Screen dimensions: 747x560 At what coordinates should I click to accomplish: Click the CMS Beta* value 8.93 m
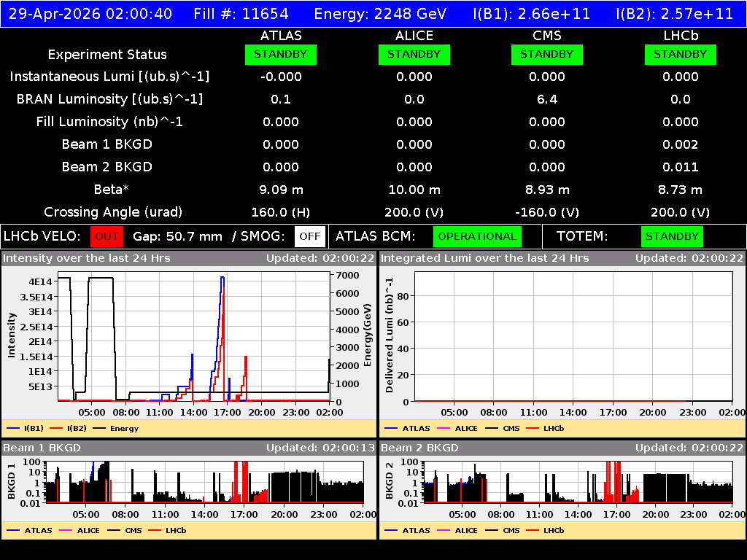tap(547, 190)
